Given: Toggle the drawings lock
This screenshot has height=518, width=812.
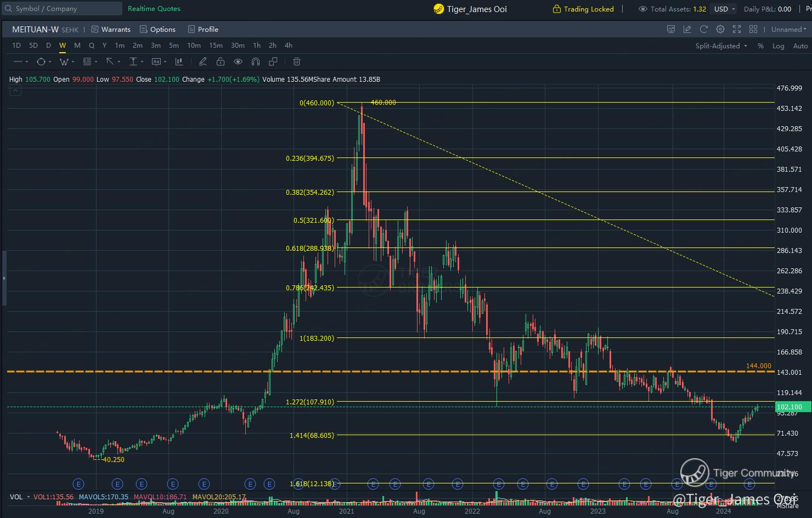Looking at the screenshot, I should 220,61.
